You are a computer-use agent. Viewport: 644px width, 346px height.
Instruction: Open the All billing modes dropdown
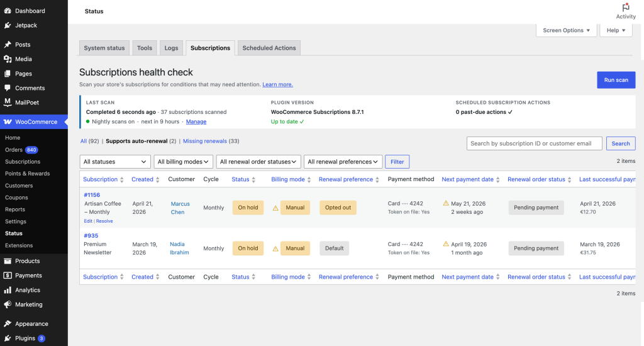point(183,162)
